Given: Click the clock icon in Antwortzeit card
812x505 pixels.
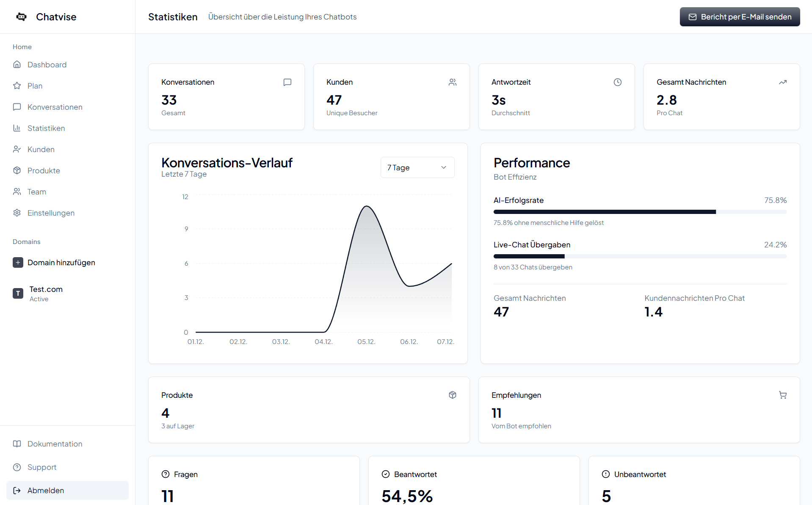Looking at the screenshot, I should tap(617, 82).
